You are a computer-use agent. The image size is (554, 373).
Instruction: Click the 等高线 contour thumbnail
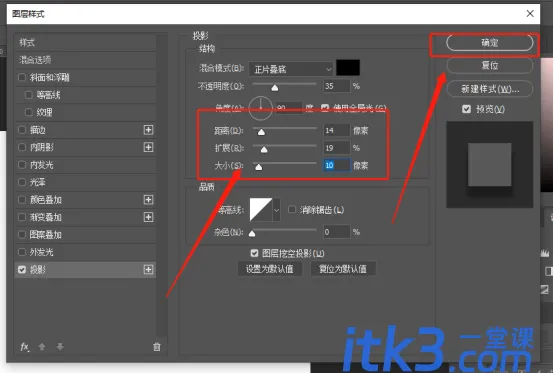pos(261,210)
